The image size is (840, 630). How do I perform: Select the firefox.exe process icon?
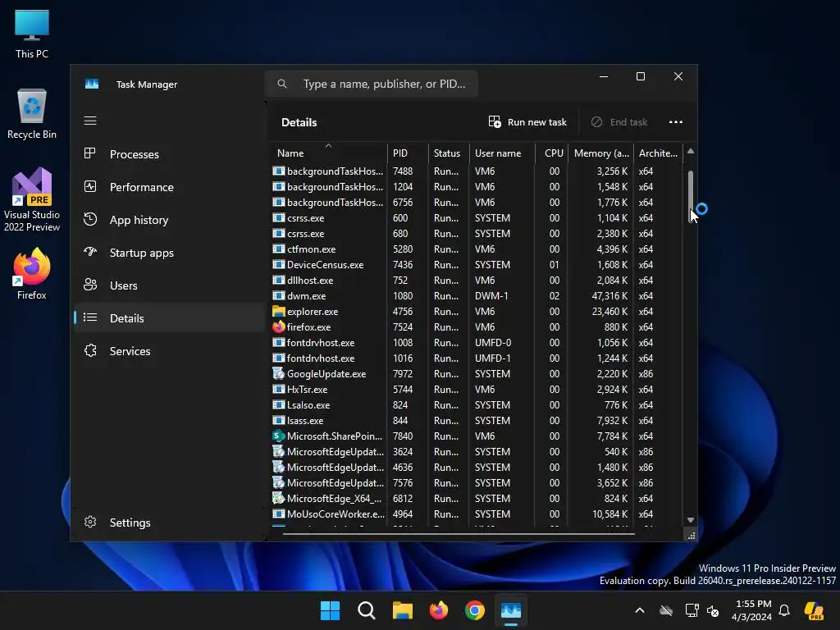pyautogui.click(x=278, y=326)
